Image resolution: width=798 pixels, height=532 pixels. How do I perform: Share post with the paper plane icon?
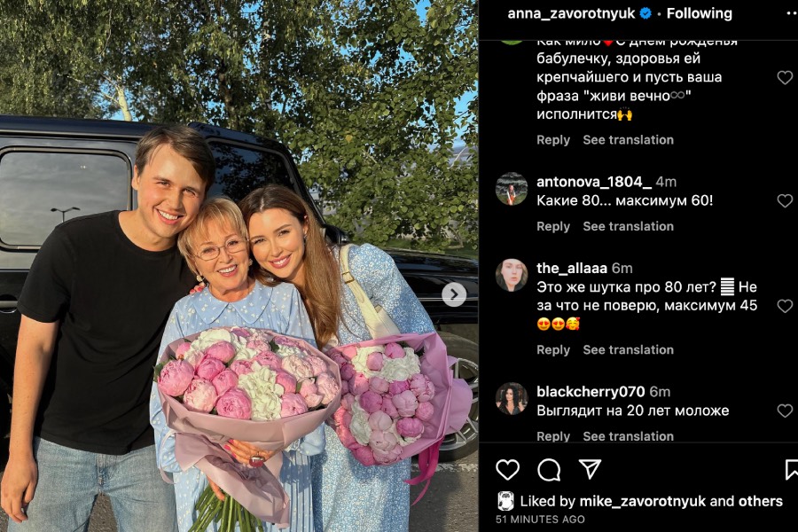(590, 469)
